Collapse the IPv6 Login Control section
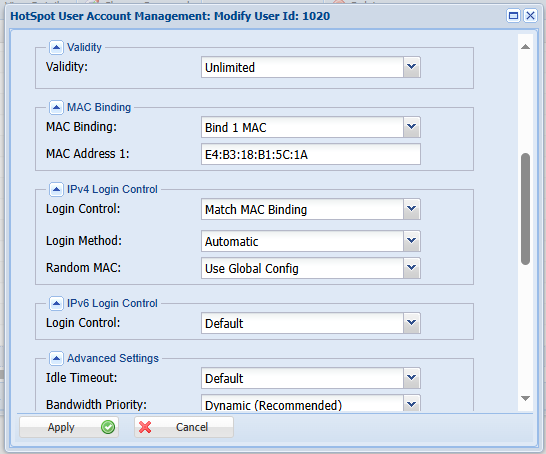This screenshot has width=546, height=454. 56,303
